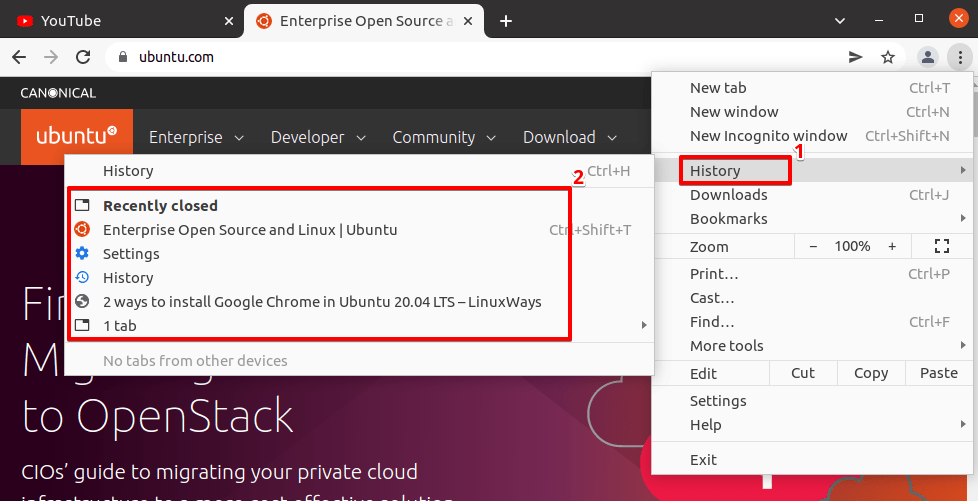Viewport: 978px width, 501px height.
Task: Expand the Help submenu
Action: tap(812, 424)
